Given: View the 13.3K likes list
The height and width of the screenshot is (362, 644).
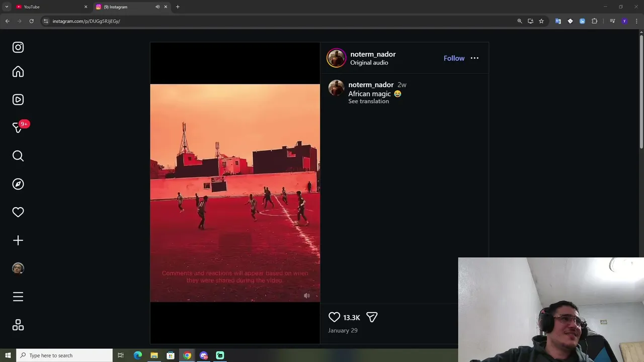Looking at the screenshot, I should [x=352, y=318].
